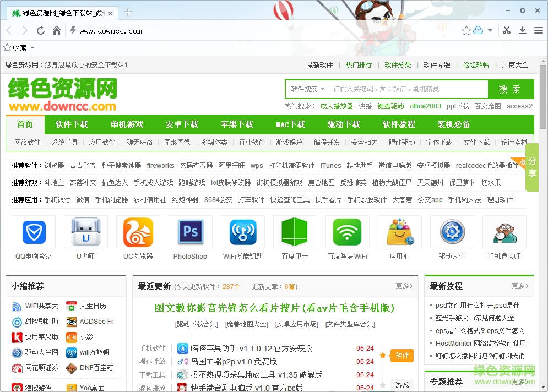Open a new tab with plus icon
This screenshot has width=548, height=392.
coord(128,12)
